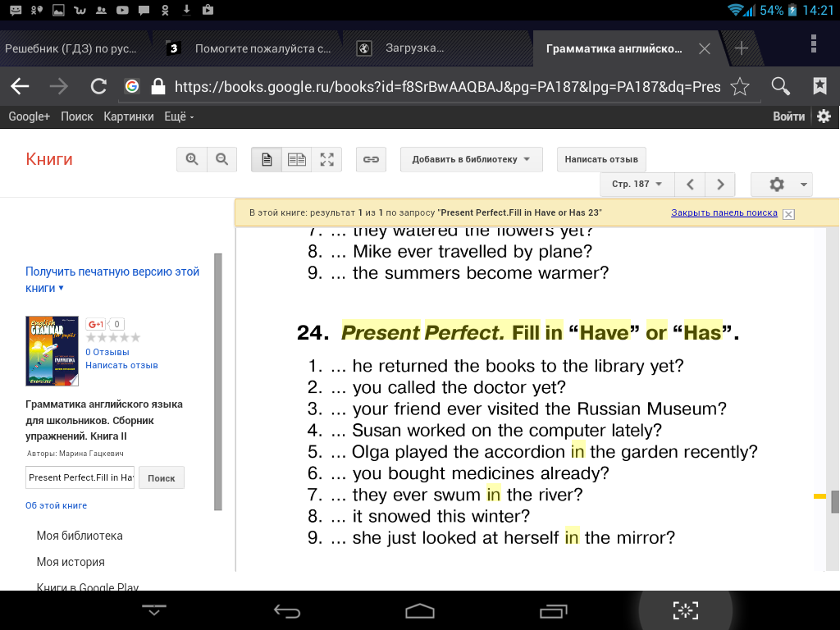Open the book settings gear dropdown
840x630 pixels.
click(x=781, y=185)
